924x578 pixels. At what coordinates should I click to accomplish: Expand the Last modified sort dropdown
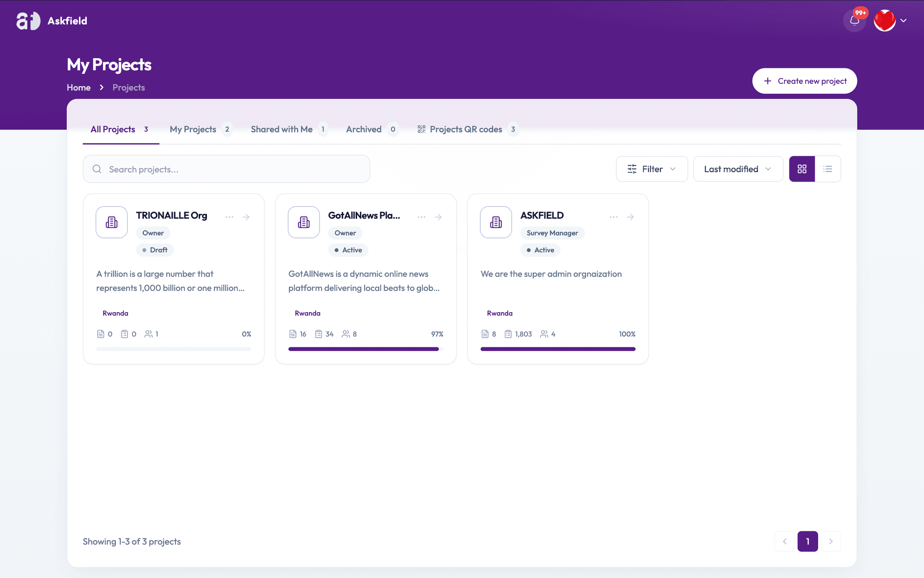[738, 169]
